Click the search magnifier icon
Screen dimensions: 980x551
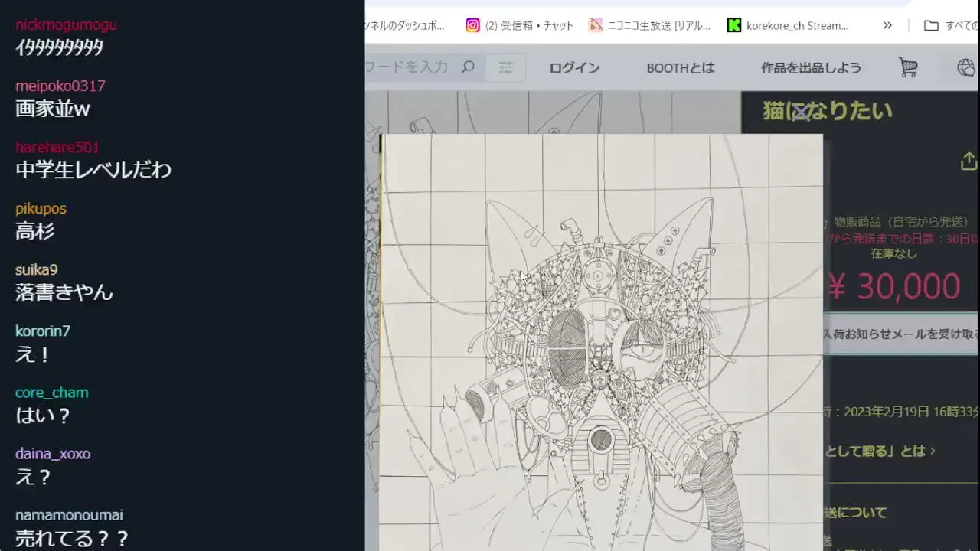click(468, 67)
